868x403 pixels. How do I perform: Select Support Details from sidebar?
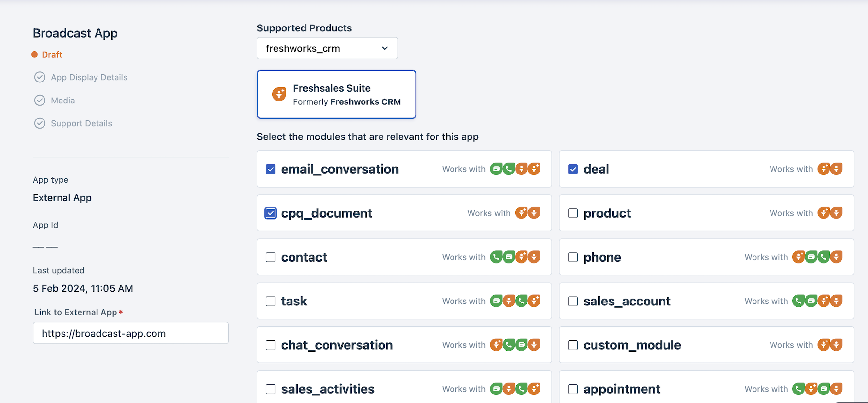[x=81, y=123]
